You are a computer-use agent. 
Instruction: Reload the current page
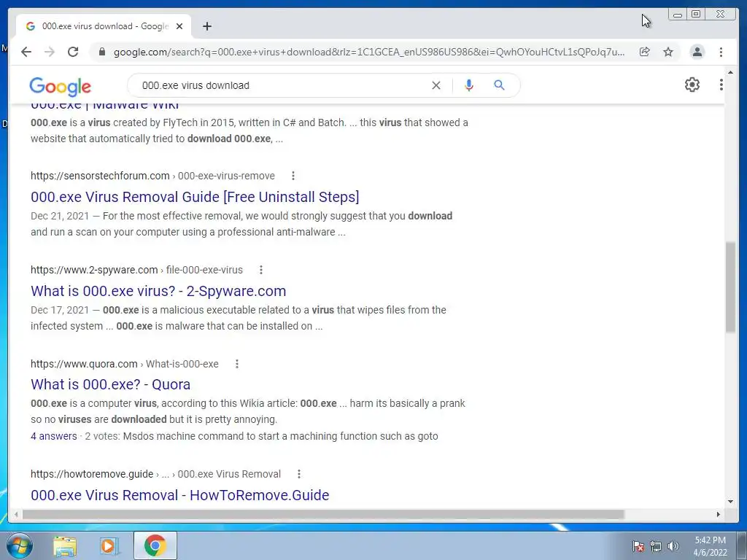tap(73, 52)
